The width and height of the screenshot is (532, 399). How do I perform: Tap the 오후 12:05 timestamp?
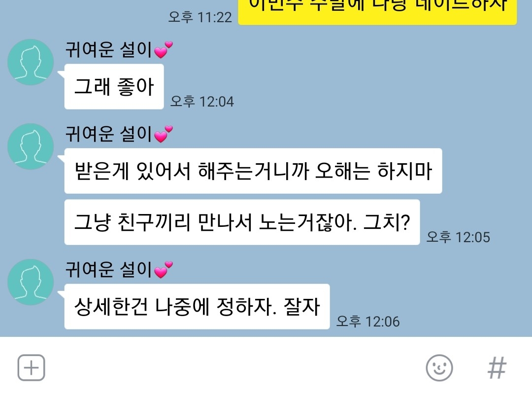(x=458, y=237)
